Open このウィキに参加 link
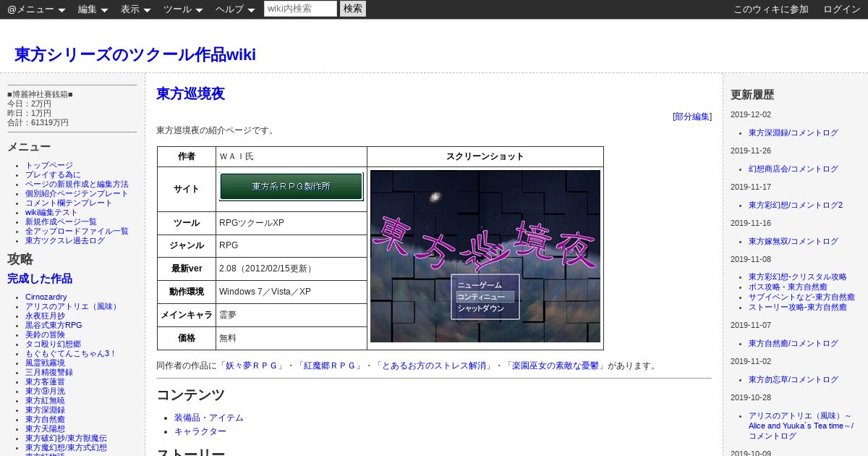868x456 pixels. coord(771,9)
